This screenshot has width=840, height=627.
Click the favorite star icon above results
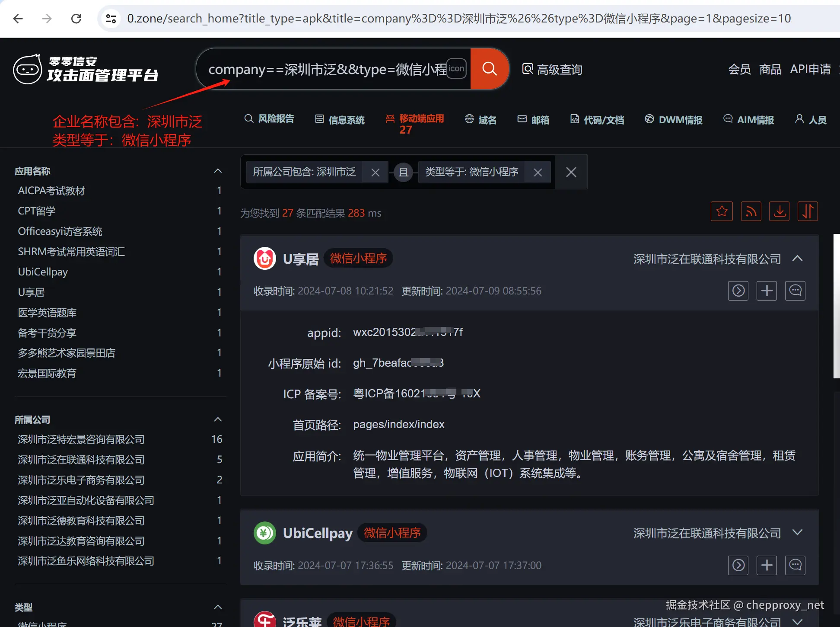pyautogui.click(x=722, y=211)
